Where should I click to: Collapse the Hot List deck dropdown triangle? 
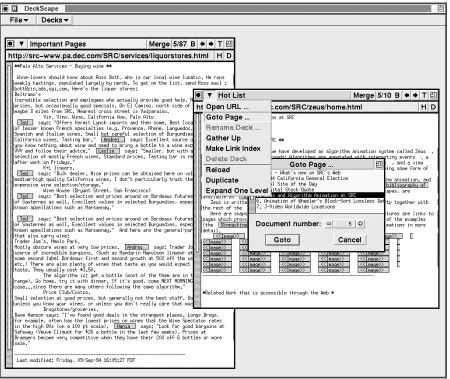click(x=209, y=95)
